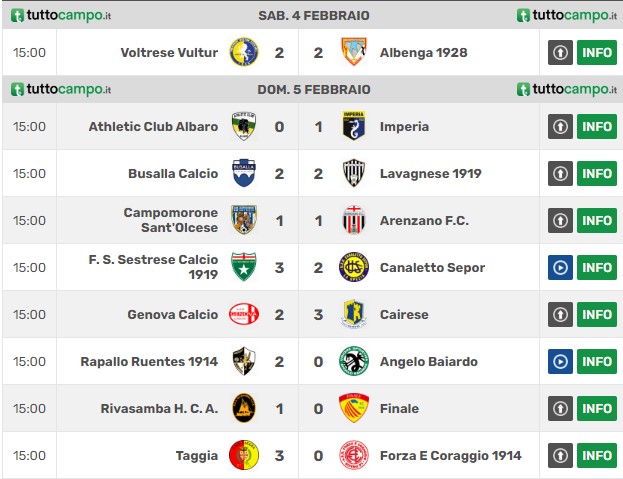Open INFO for Genova Calcio vs Cairese
Viewport: 623px width, 479px height.
point(597,315)
